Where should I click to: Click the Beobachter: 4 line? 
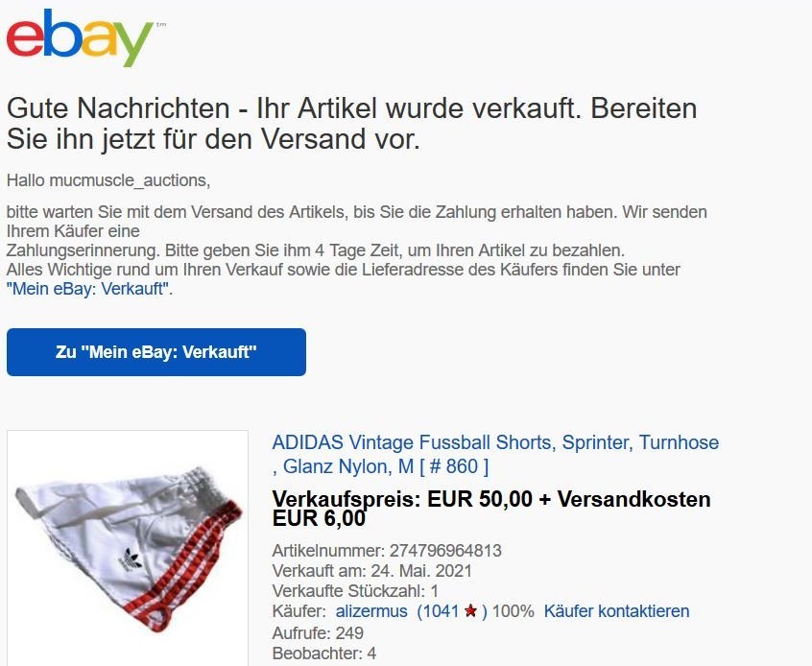pyautogui.click(x=324, y=654)
